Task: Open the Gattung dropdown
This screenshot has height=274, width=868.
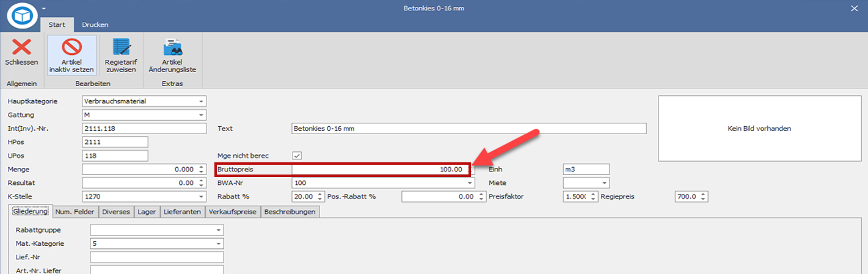Action: click(x=201, y=115)
